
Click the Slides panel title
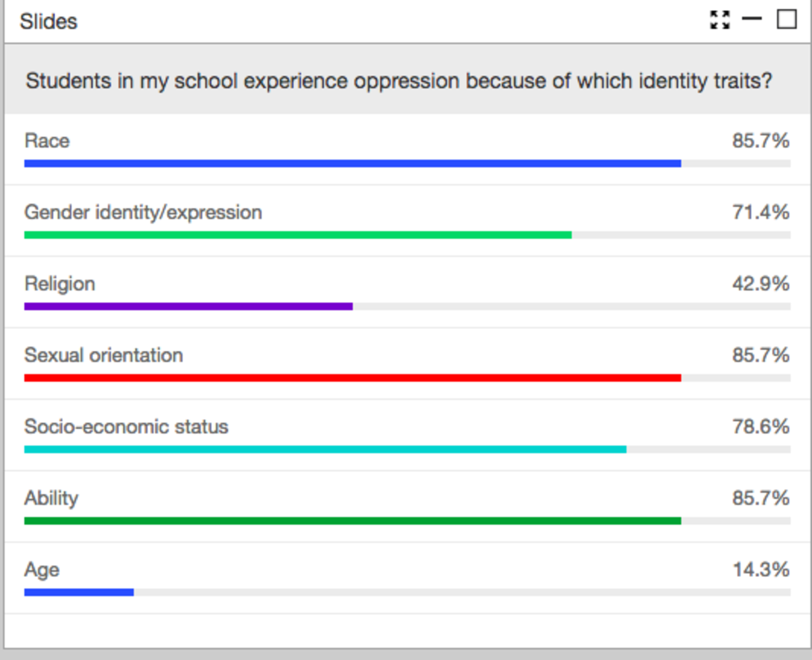point(48,21)
